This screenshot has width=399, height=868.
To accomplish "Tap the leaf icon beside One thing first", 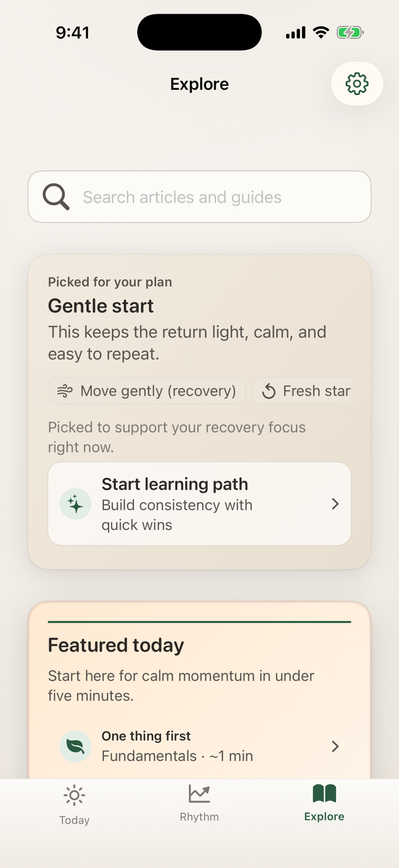I will pyautogui.click(x=75, y=746).
